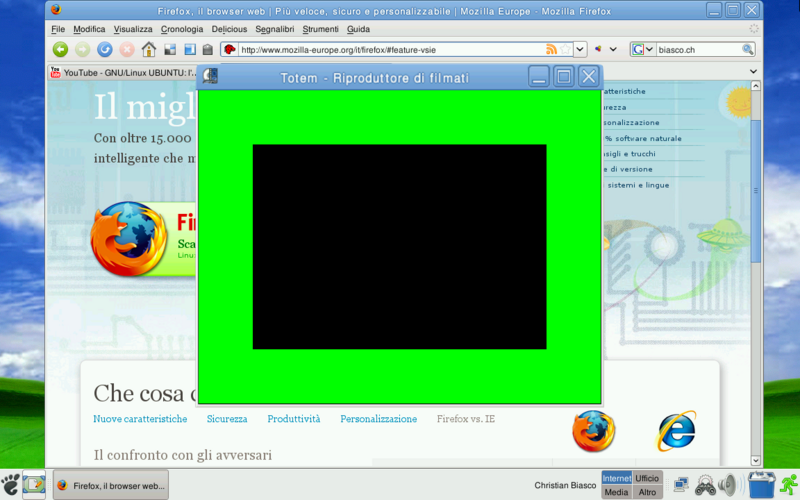Image resolution: width=800 pixels, height=500 pixels.
Task: Open the address bar history dropdown arrow
Action: click(580, 49)
